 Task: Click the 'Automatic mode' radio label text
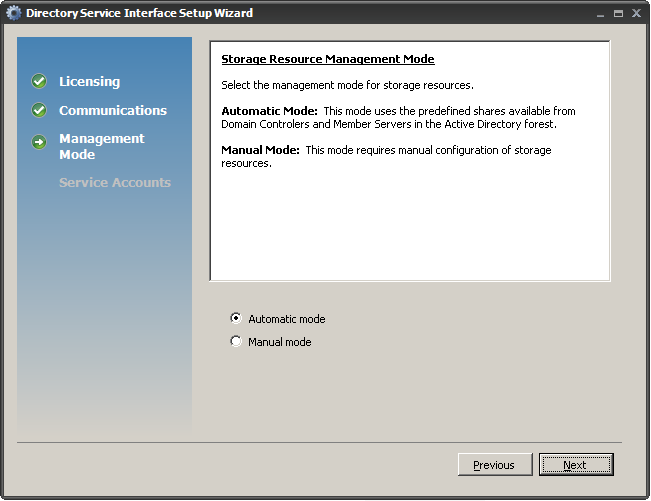click(286, 319)
